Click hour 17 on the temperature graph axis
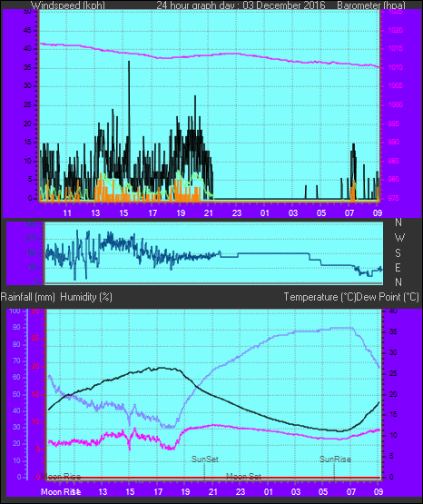The image size is (423, 504). pyautogui.click(x=158, y=492)
